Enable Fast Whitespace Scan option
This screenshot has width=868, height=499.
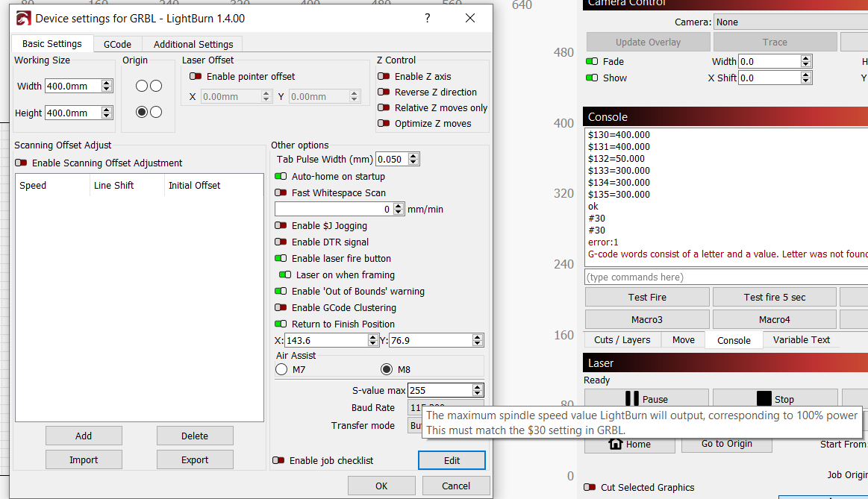click(281, 192)
